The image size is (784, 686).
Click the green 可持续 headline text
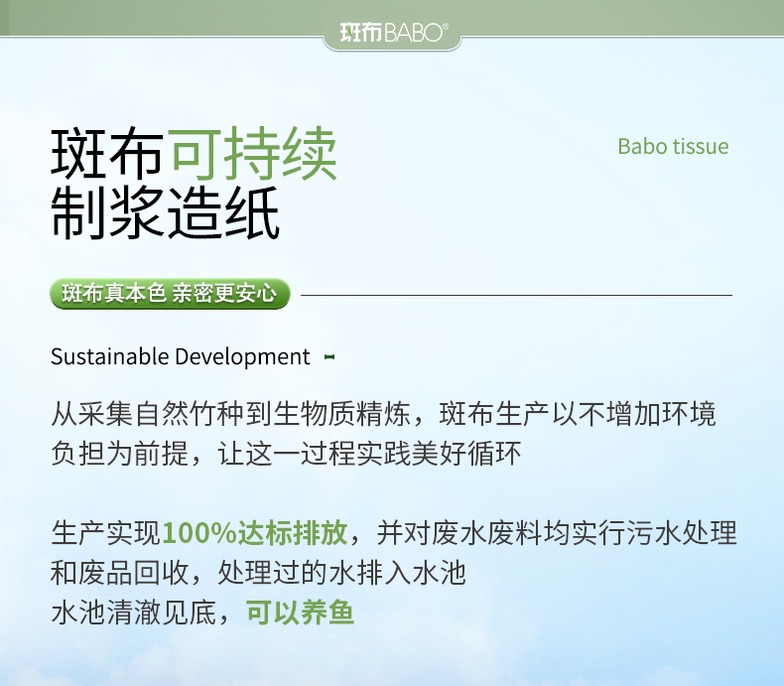253,154
